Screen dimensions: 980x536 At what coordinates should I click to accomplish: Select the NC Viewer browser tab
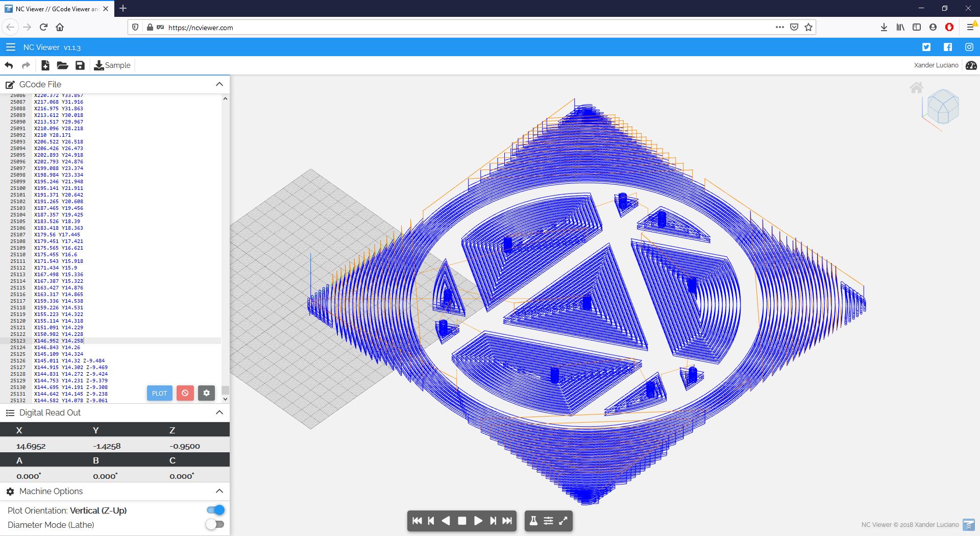click(56, 9)
